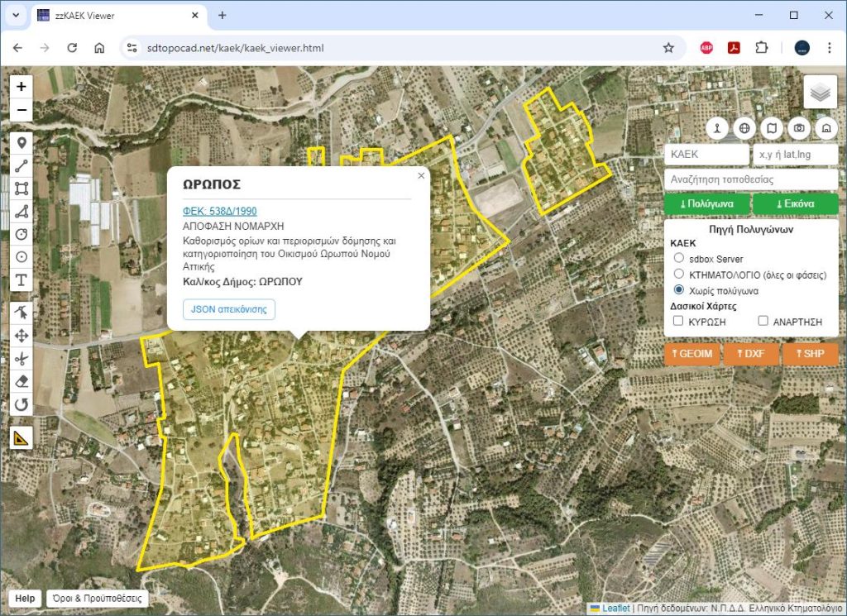Click the round building icon

coord(826,128)
